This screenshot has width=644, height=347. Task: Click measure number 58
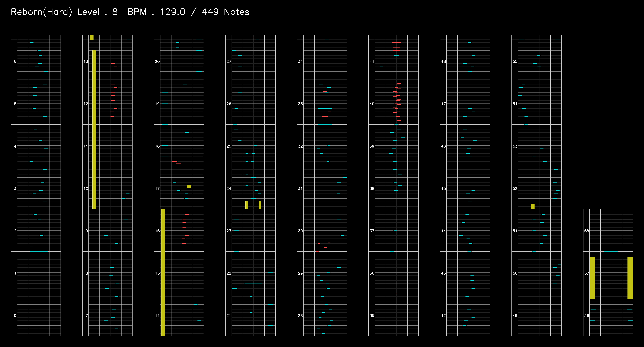587,231
